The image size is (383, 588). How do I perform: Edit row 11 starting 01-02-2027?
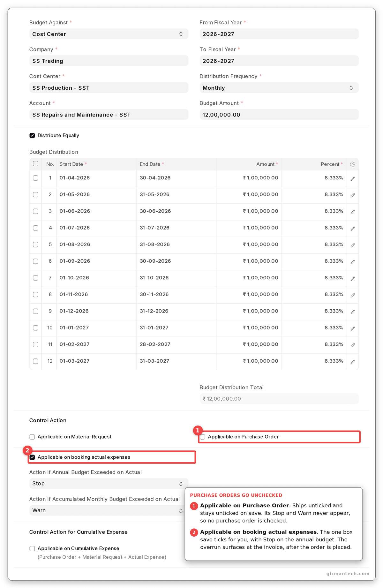353,345
